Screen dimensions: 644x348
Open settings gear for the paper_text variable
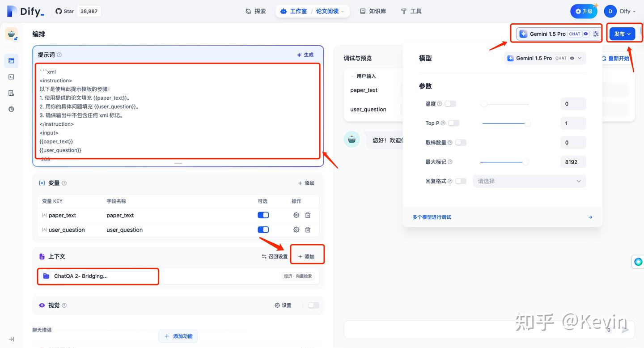click(x=296, y=215)
